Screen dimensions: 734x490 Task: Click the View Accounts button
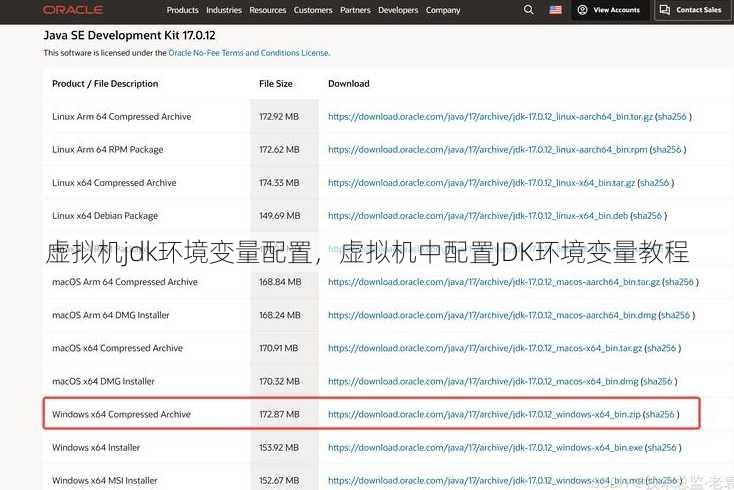pos(609,10)
